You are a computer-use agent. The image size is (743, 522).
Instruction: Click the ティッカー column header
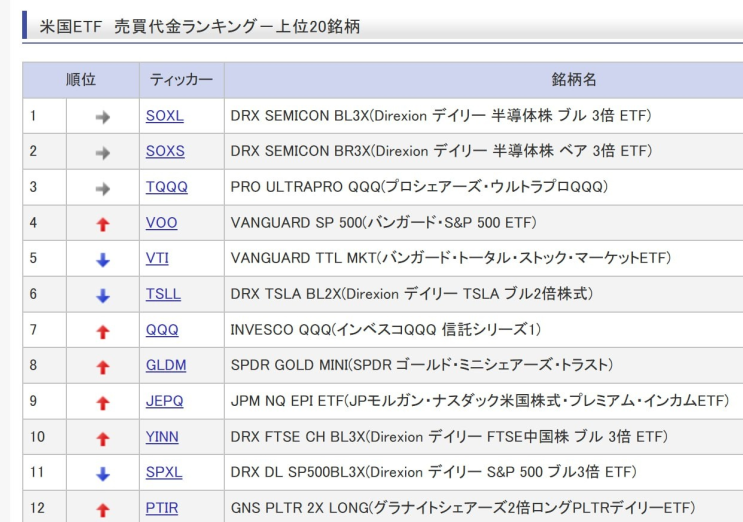(x=182, y=80)
